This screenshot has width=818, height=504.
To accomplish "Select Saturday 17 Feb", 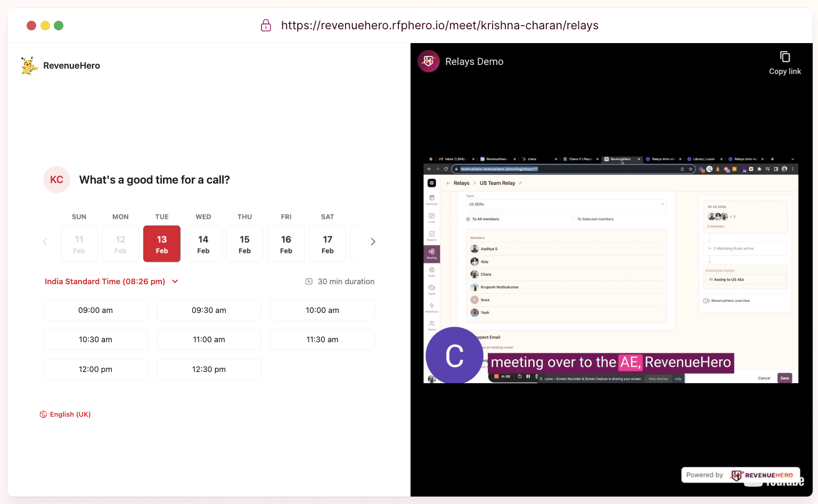I will pos(328,244).
